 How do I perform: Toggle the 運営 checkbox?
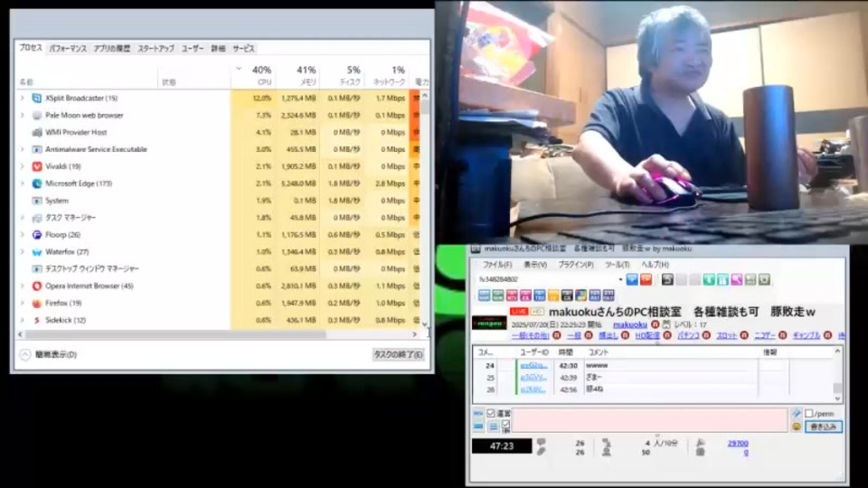click(490, 413)
